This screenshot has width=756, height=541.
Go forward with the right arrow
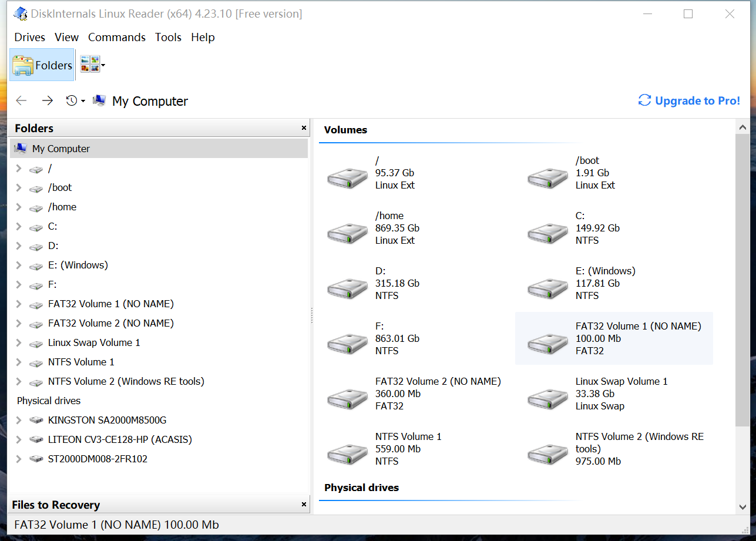48,101
